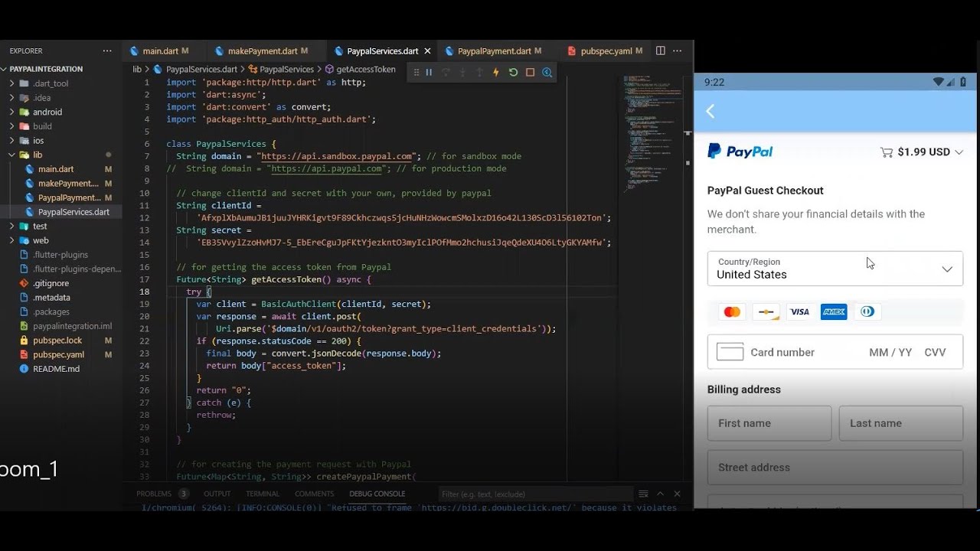980x551 pixels.
Task: Click the Visa card logo
Action: click(x=799, y=311)
